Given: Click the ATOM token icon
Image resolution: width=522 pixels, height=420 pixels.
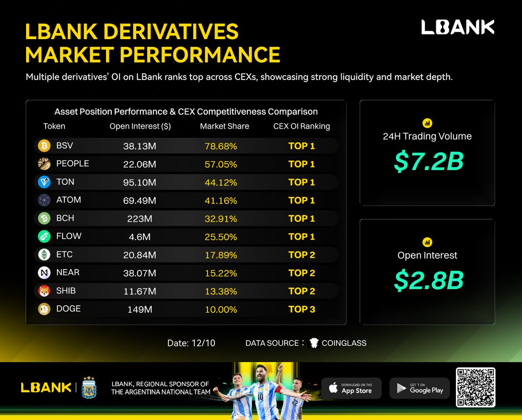Looking at the screenshot, I should point(44,200).
